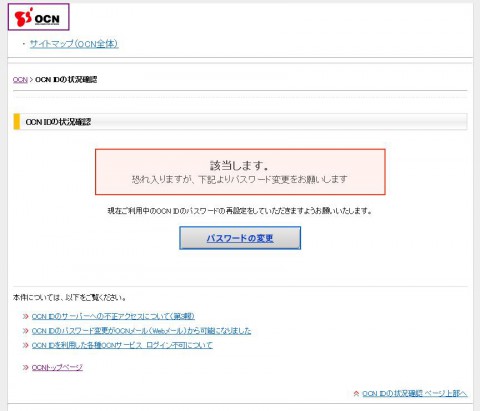The height and width of the screenshot is (411, 480).
Task: Click the 該当します alert box
Action: pyautogui.click(x=240, y=172)
